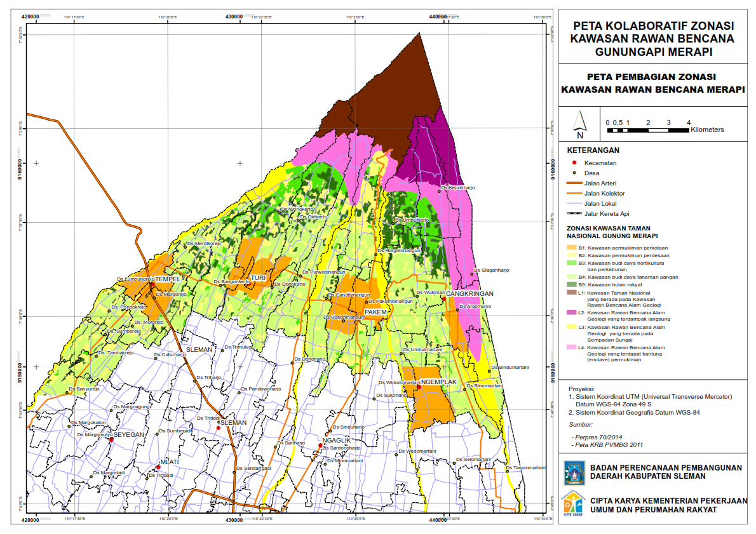Click the Perpres 70/2014 source text
This screenshot has height=534, width=756.
click(598, 437)
